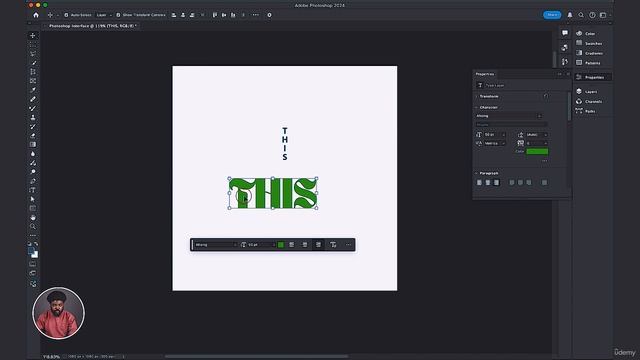The width and height of the screenshot is (640, 360).
Task: Swap foreground and background colors
Action: [36, 244]
